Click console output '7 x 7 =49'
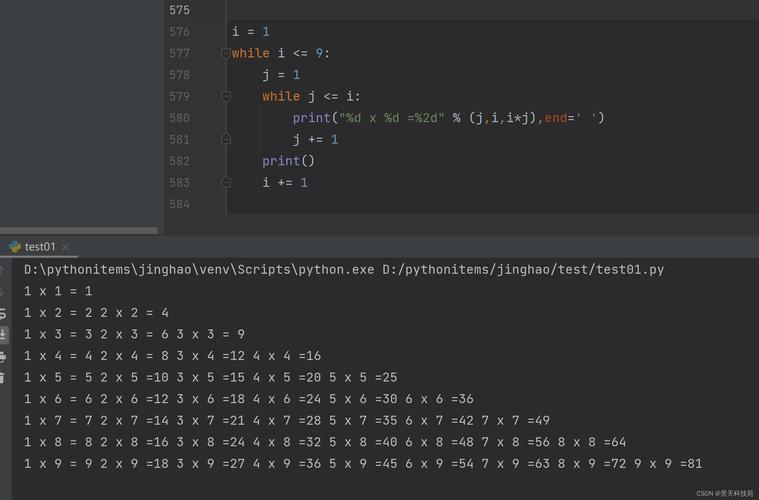The width and height of the screenshot is (759, 500). [516, 421]
